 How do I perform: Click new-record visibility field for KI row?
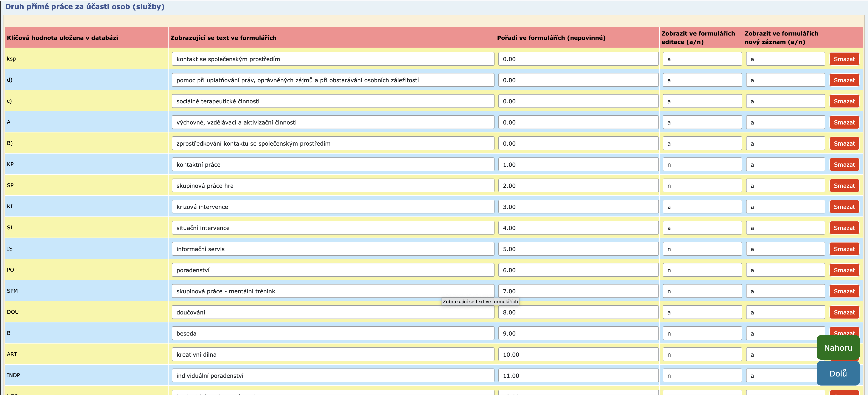(785, 207)
